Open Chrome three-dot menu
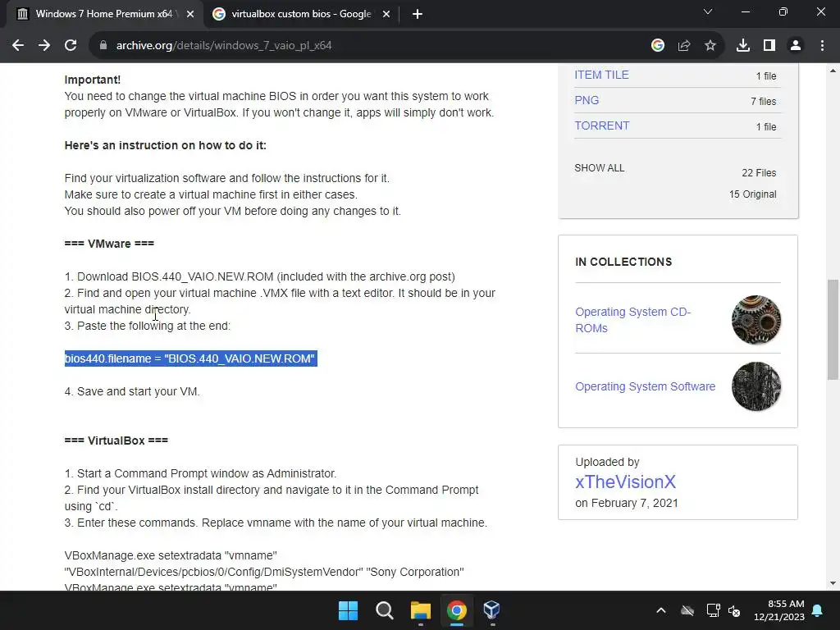The height and width of the screenshot is (630, 840). pos(822,46)
